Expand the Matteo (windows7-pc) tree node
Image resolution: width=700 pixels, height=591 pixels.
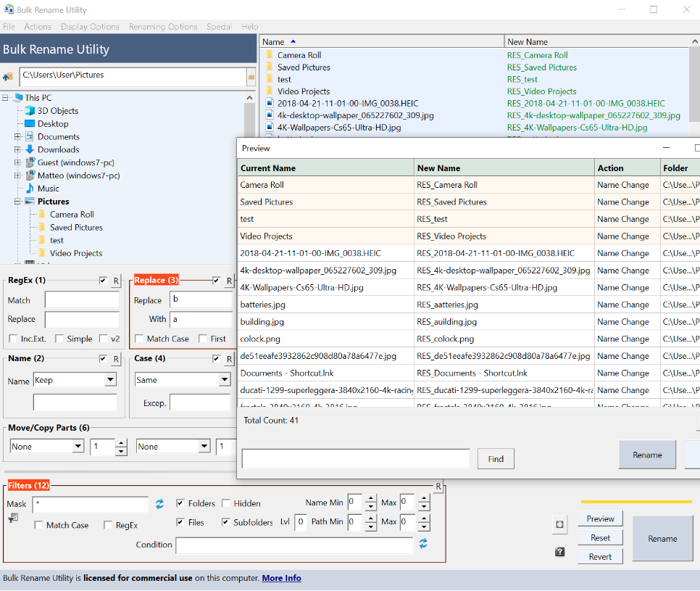click(18, 175)
